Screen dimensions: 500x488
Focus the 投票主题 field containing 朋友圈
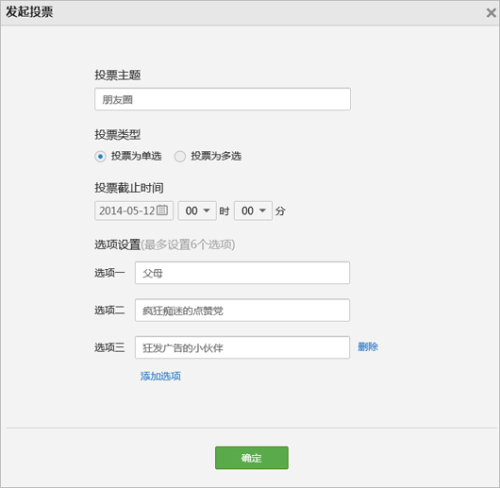222,99
